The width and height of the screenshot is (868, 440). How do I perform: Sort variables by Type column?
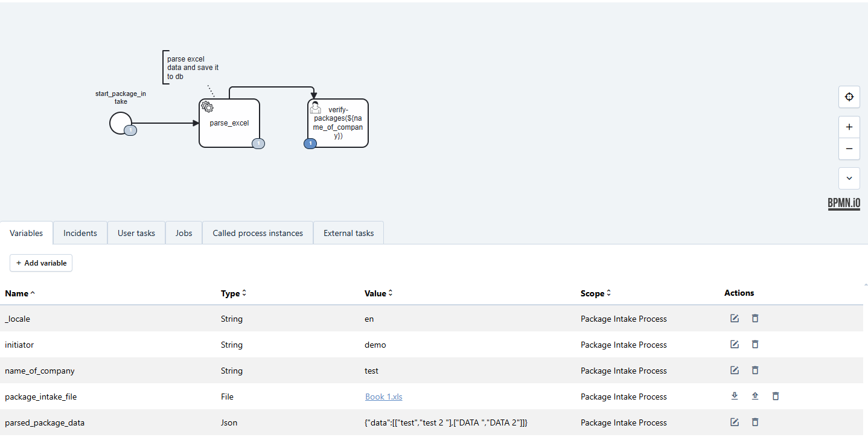[x=233, y=293]
